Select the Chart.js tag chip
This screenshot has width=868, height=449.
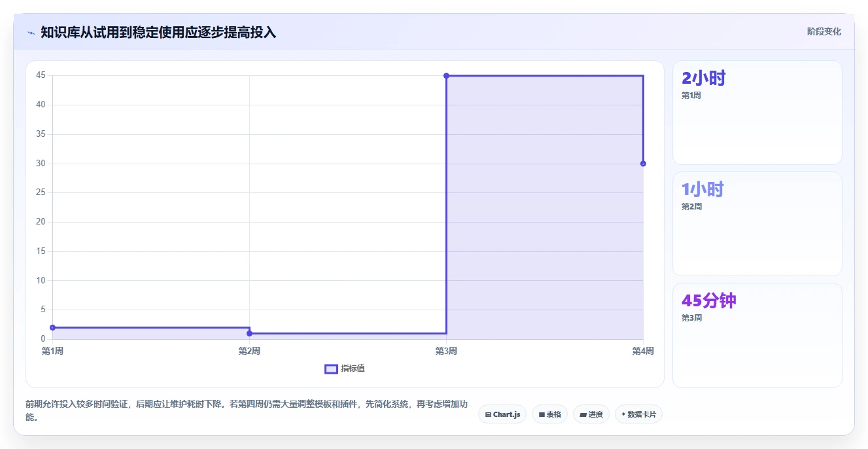(502, 414)
